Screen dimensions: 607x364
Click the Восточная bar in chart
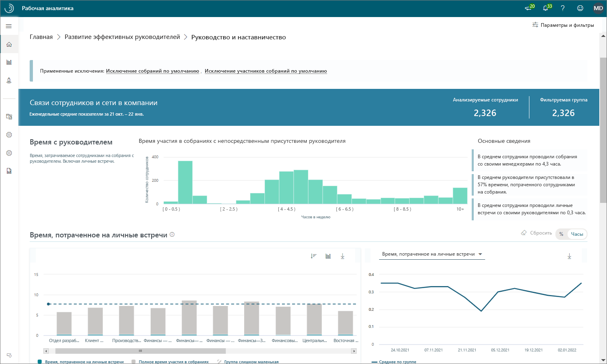click(x=345, y=323)
